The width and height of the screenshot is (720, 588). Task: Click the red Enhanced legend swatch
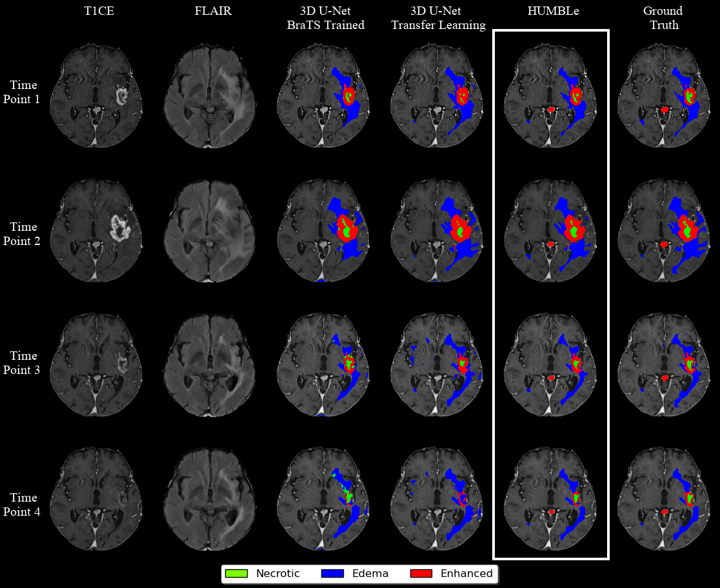[423, 573]
